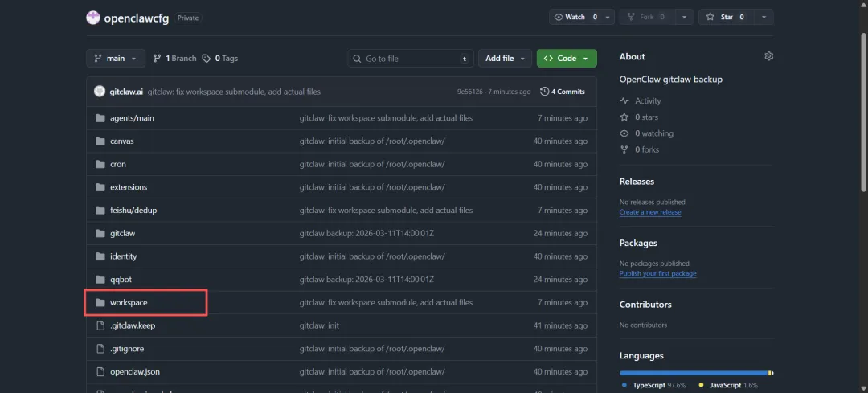This screenshot has width=868, height=393.
Task: Open the 4 Commits history
Action: (x=563, y=92)
